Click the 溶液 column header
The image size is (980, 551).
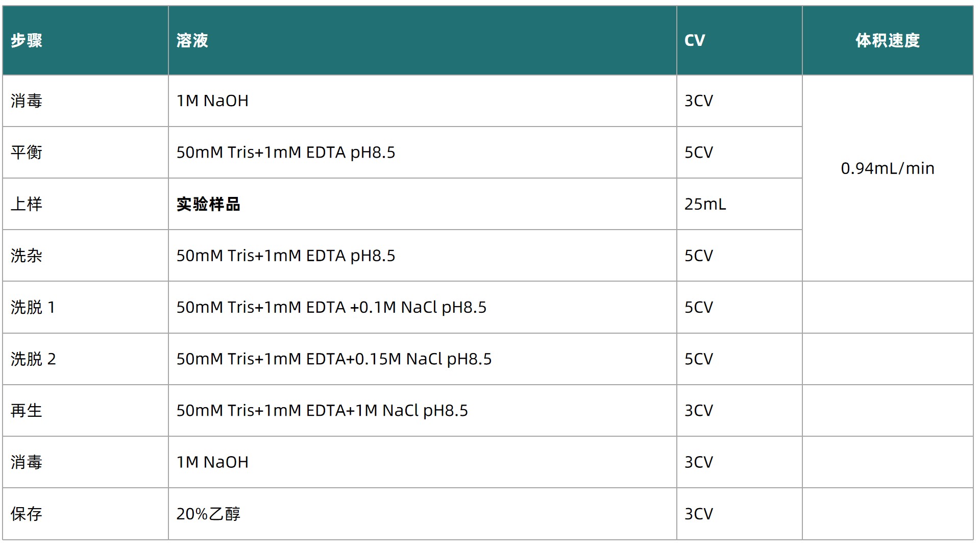(192, 40)
